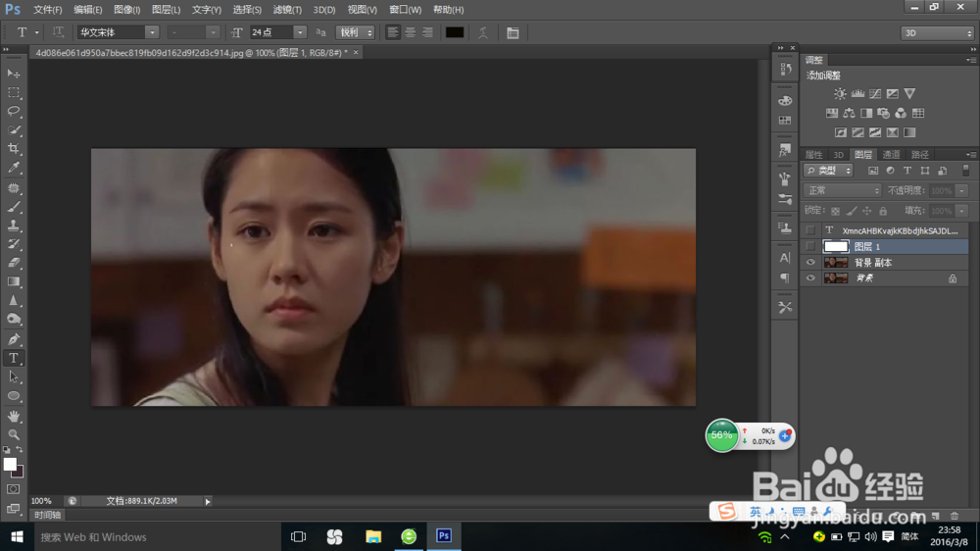Toggle lock transparent pixels
Image resolution: width=980 pixels, height=551 pixels.
pos(836,211)
